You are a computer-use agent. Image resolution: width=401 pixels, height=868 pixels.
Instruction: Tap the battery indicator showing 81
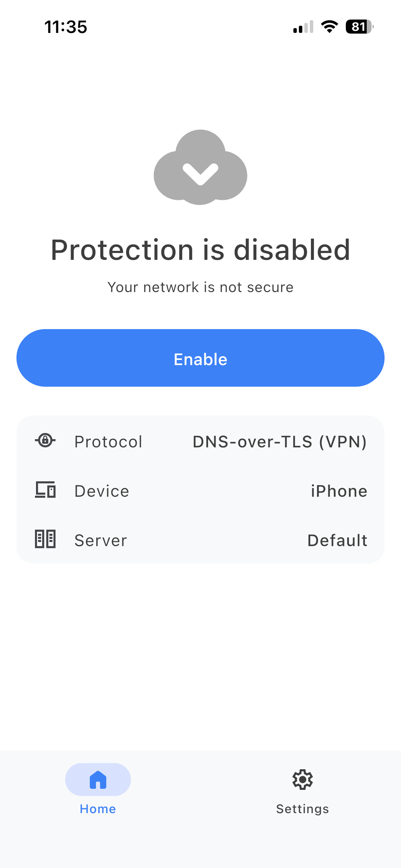[x=359, y=27]
